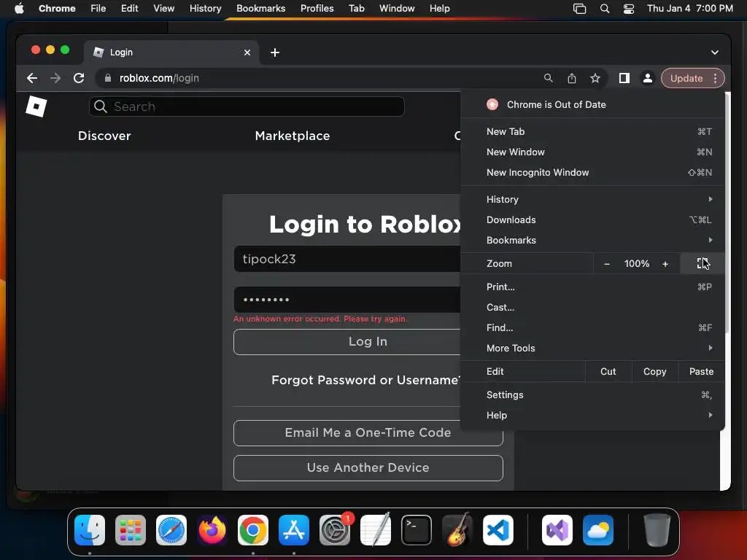Bookmark this page with star icon
The width and height of the screenshot is (747, 560).
(x=595, y=78)
